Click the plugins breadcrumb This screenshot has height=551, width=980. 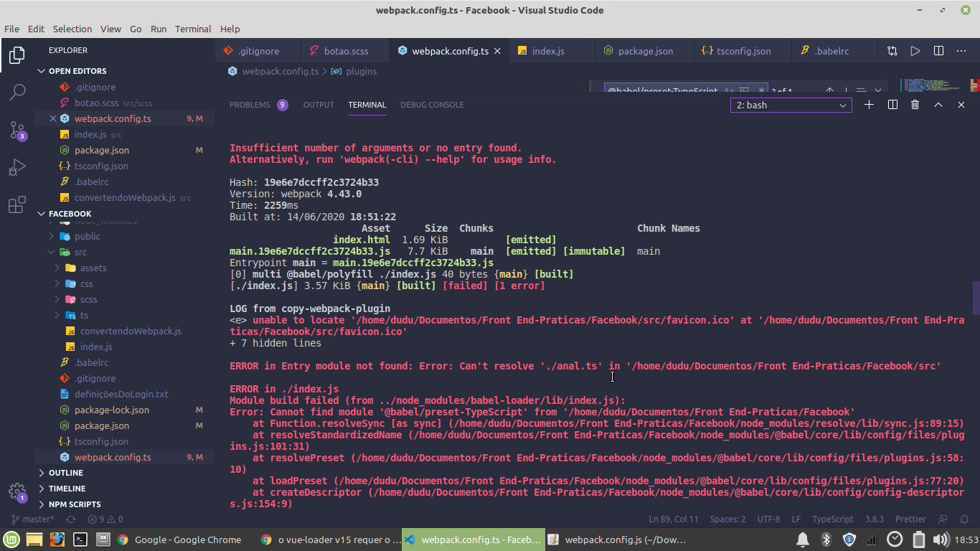point(361,71)
